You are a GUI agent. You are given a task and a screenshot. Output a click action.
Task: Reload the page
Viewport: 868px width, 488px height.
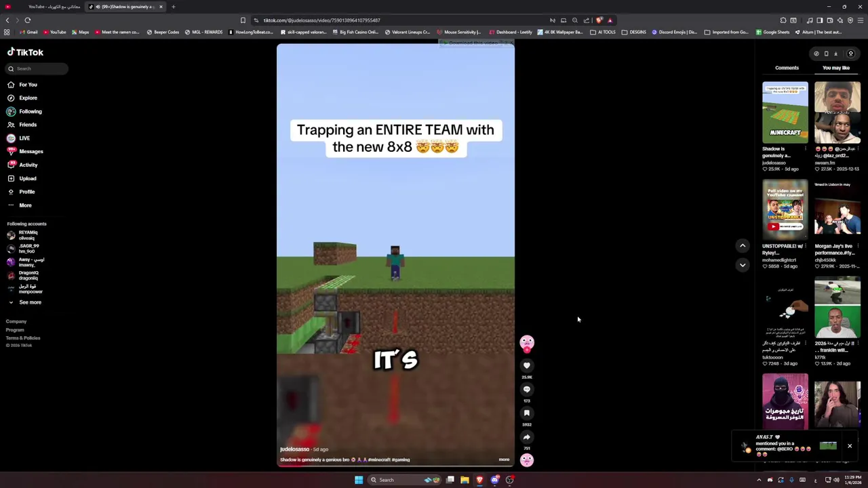pos(28,20)
